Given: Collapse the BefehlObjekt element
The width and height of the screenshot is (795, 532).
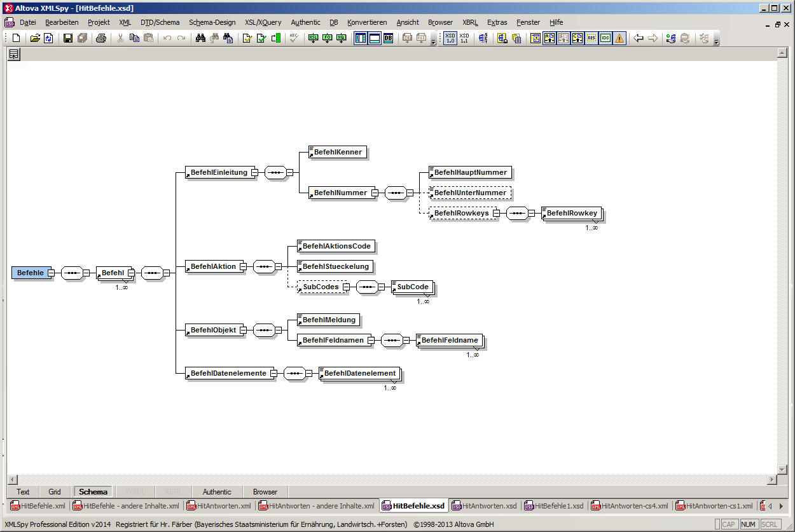Looking at the screenshot, I should click(x=242, y=330).
